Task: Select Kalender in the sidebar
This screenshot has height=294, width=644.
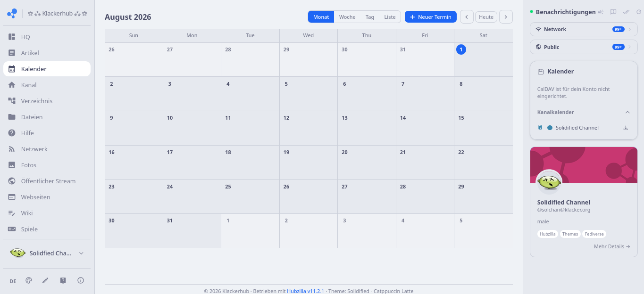Action: 47,69
